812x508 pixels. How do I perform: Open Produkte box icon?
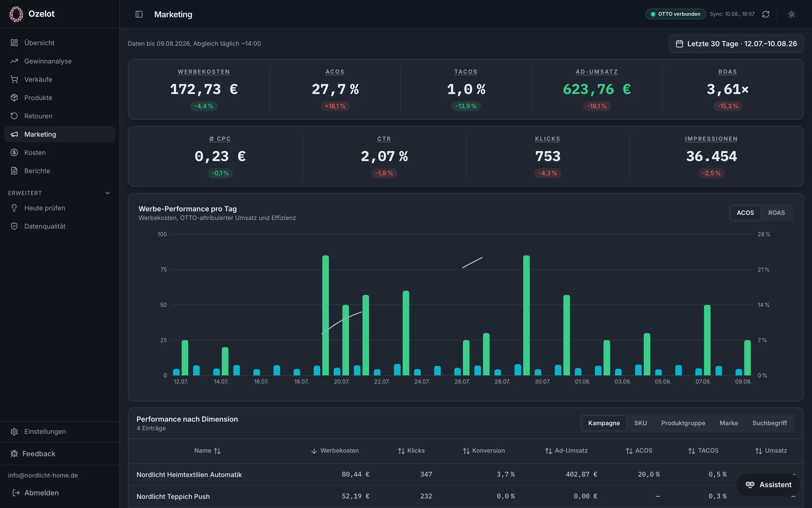(x=14, y=98)
